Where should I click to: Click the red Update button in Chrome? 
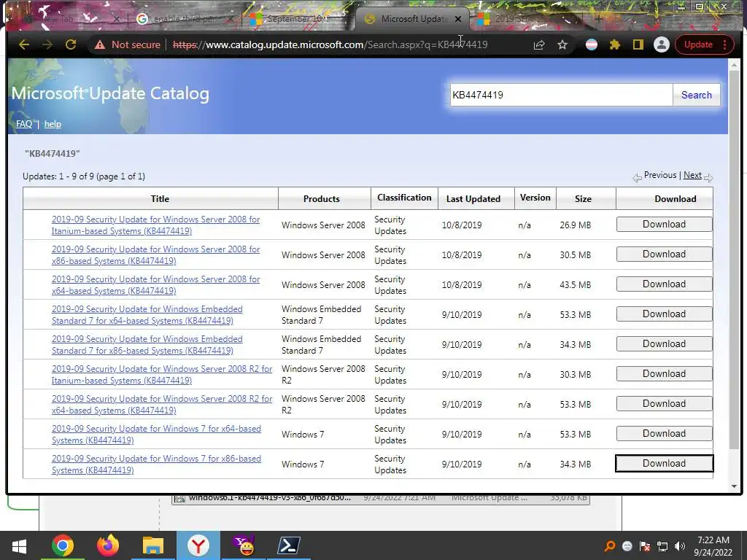tap(698, 44)
